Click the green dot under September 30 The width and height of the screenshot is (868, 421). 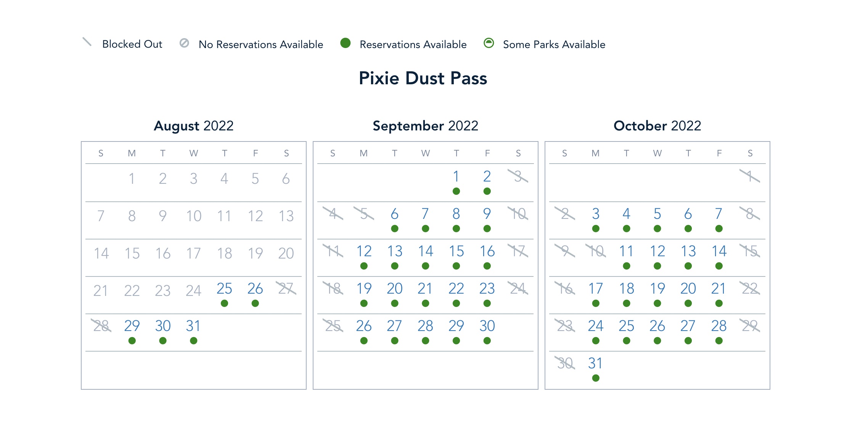(x=487, y=341)
